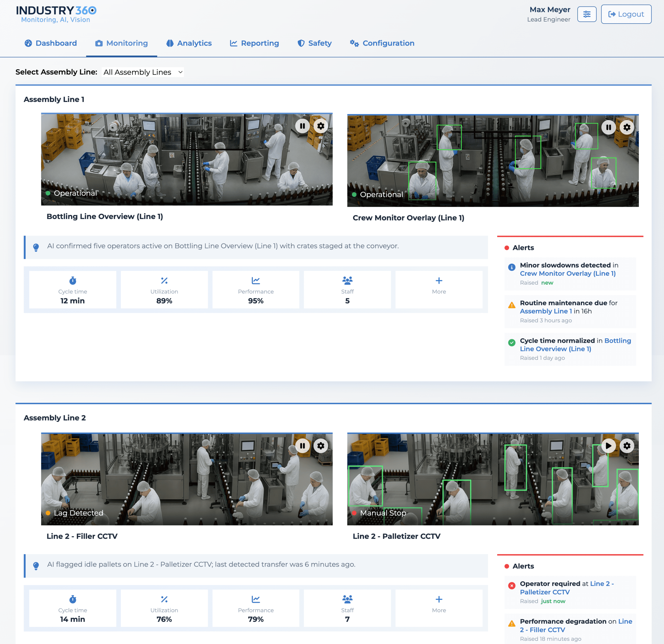This screenshot has width=664, height=644.
Task: Pause the Bottling Line Overview video feed
Action: (x=302, y=126)
